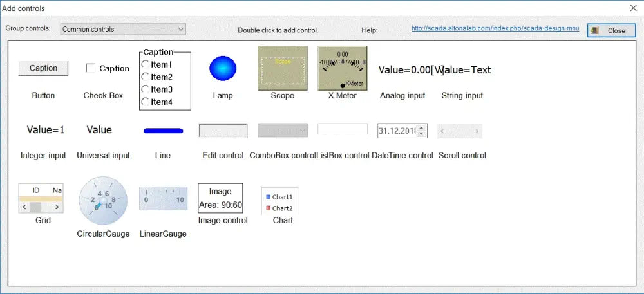
Task: Click the LinearGauge control icon
Action: [163, 199]
